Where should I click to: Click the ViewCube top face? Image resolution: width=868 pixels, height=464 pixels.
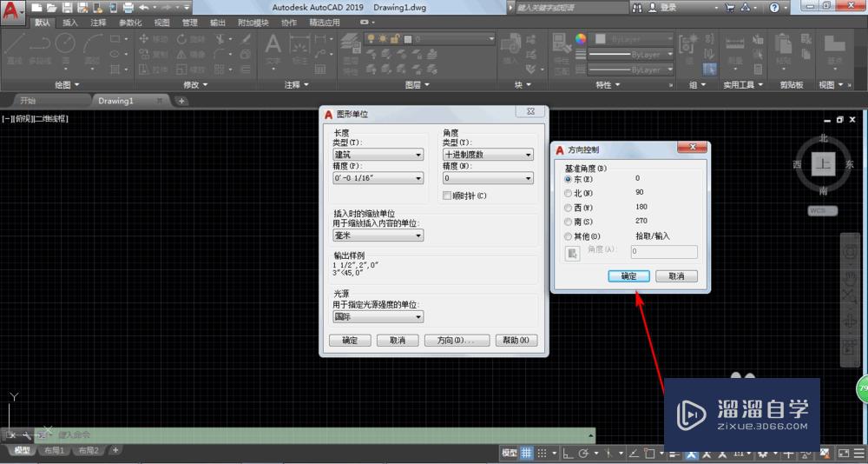[x=823, y=164]
